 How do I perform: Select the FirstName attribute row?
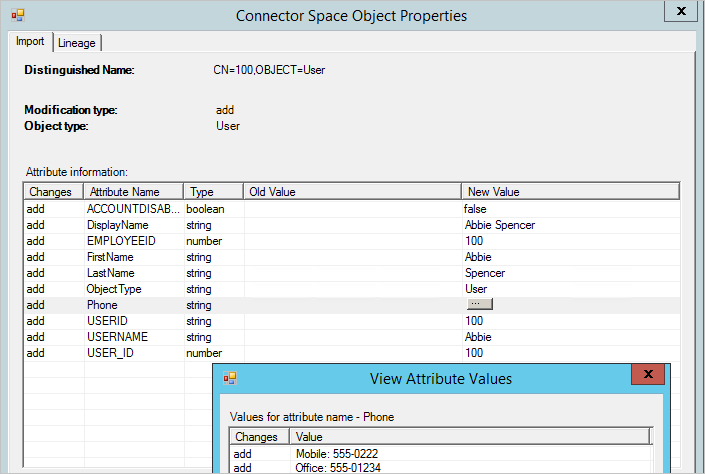[352, 257]
